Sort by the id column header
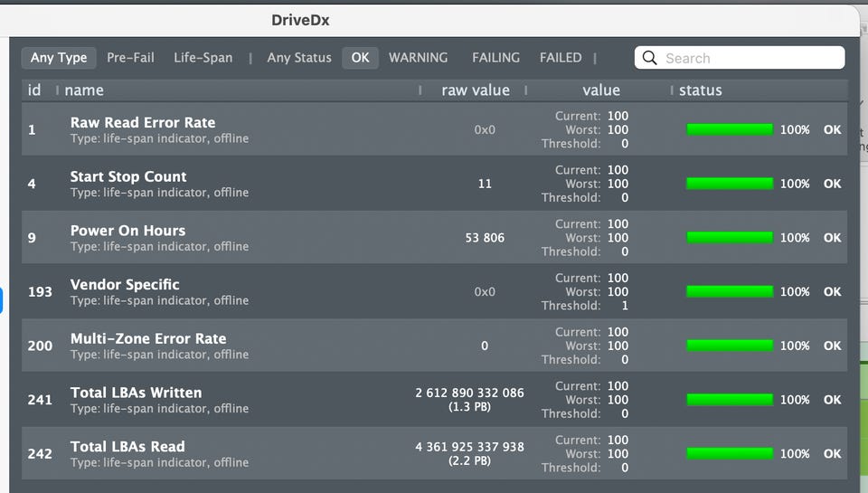Image resolution: width=868 pixels, height=493 pixels. coord(34,90)
